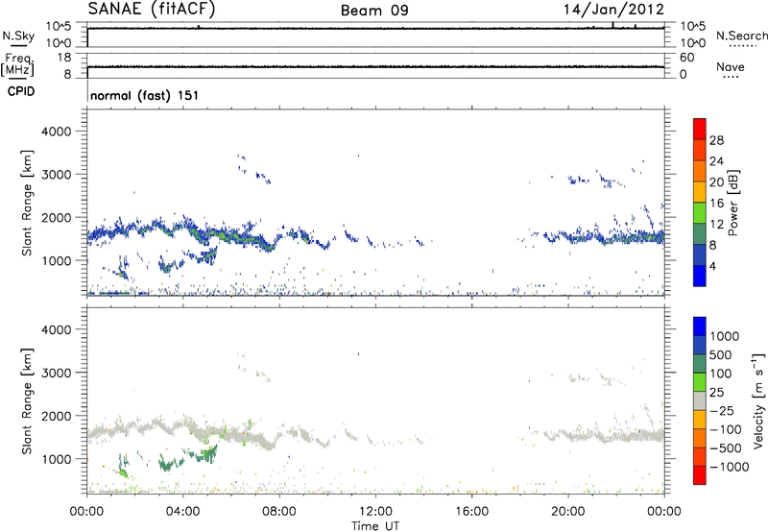Click the SANAE (fitACF) title text
Screen dimensions: 768x532
(x=151, y=9)
